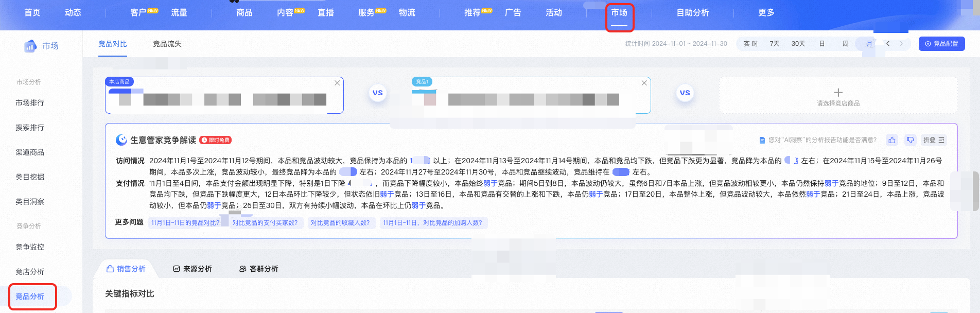This screenshot has width=980, height=313.
Task: Open 市场 in top navigation
Action: 619,12
